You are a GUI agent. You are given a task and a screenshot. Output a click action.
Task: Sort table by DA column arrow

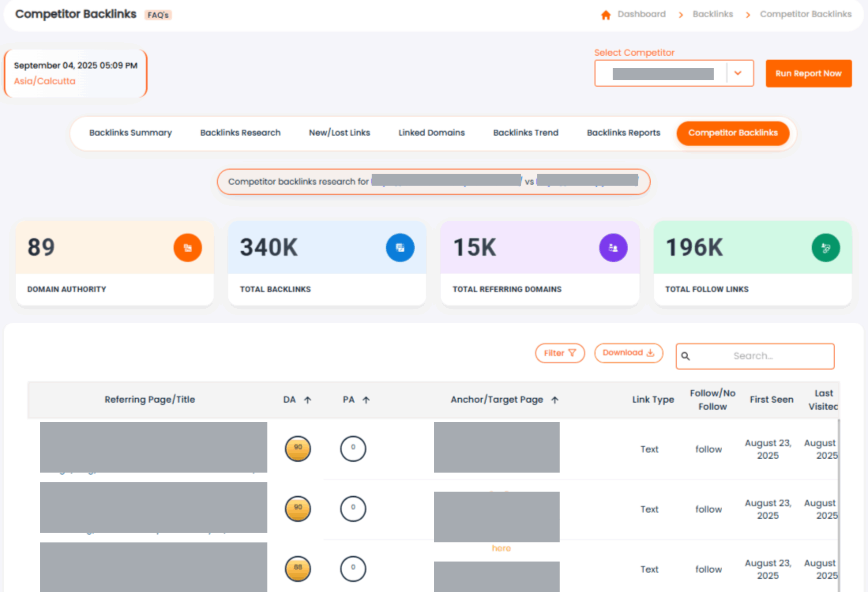click(x=308, y=400)
